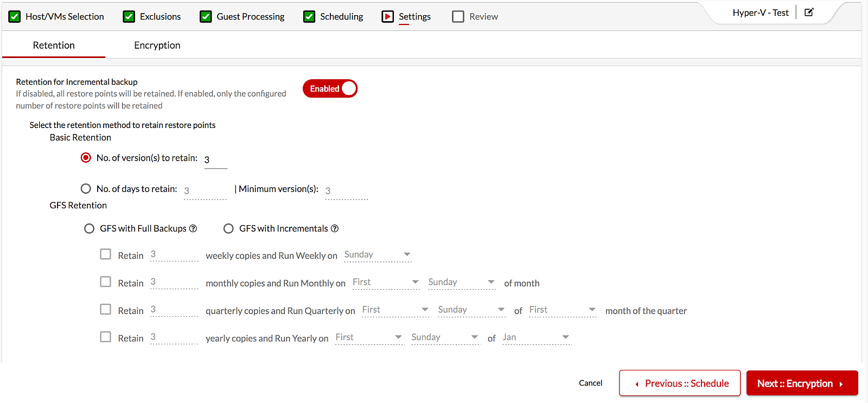Click Previous :: Schedule button
Screen dimensions: 868x403
point(680,383)
